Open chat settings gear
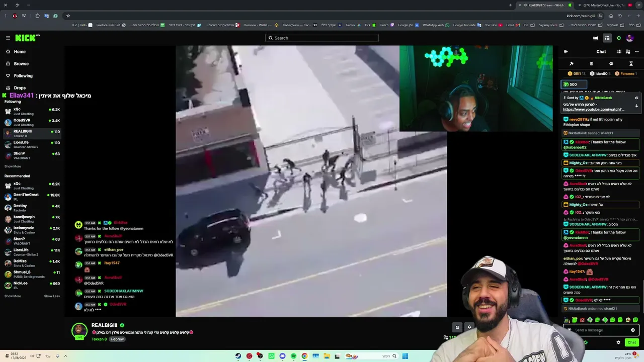This screenshot has height=362, width=644. click(618, 342)
